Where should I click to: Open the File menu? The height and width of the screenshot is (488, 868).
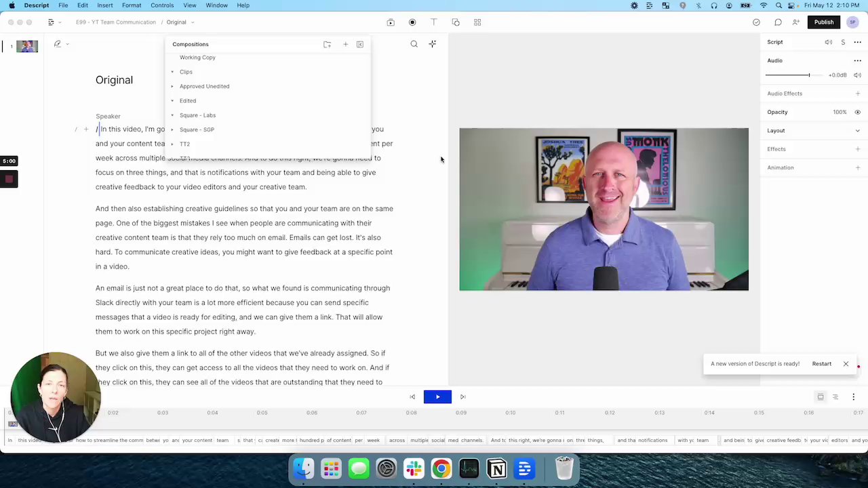(x=63, y=5)
